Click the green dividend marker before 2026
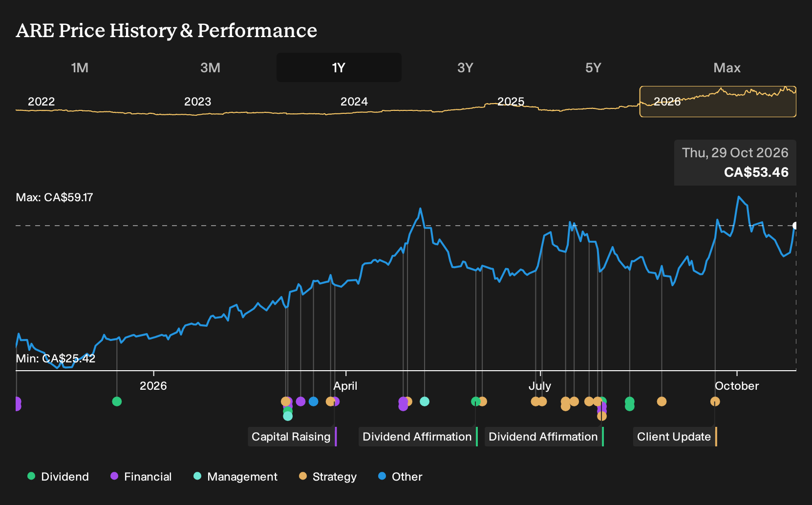 pyautogui.click(x=117, y=401)
